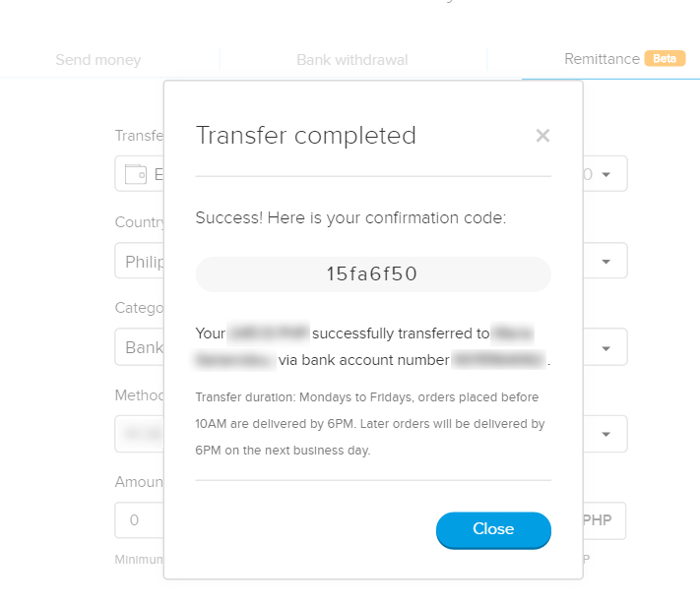Dismiss the dialog with the X icon
Viewport: 700px width, 605px height.
click(x=542, y=136)
